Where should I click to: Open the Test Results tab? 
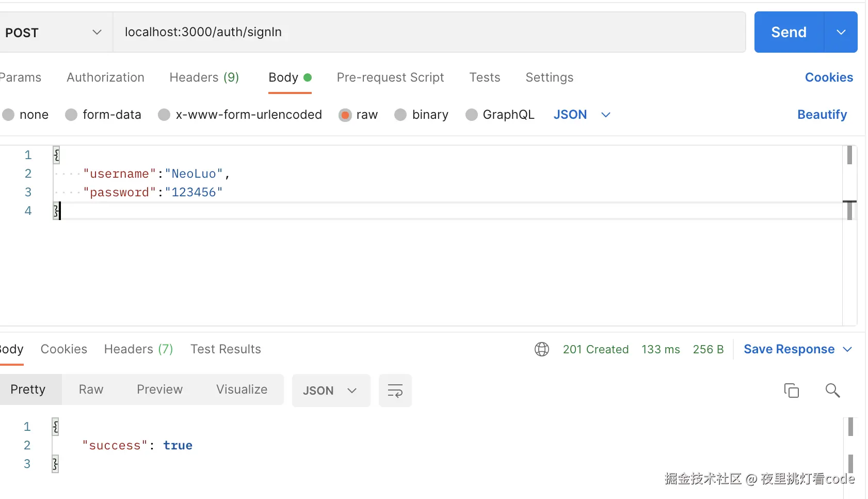(x=226, y=349)
